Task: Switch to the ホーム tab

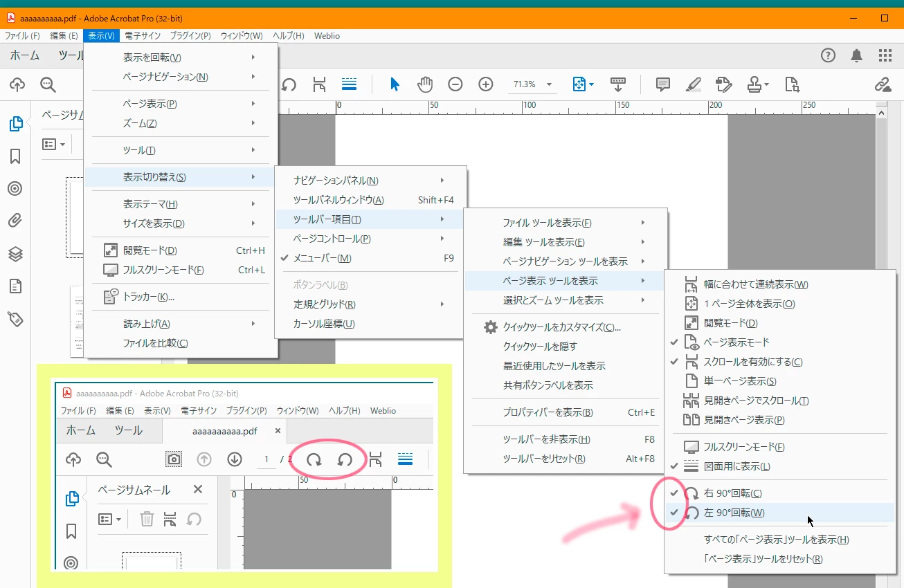Action: 25,55
